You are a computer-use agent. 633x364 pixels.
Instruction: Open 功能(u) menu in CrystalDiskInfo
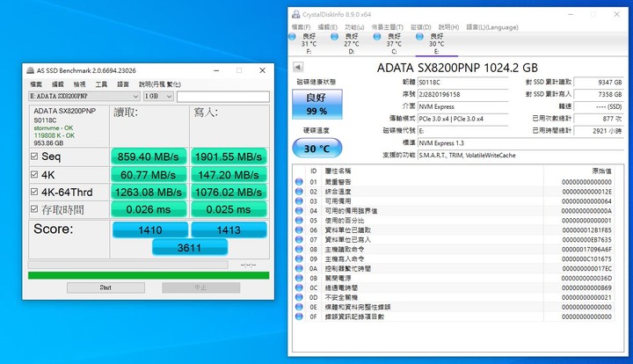[354, 27]
